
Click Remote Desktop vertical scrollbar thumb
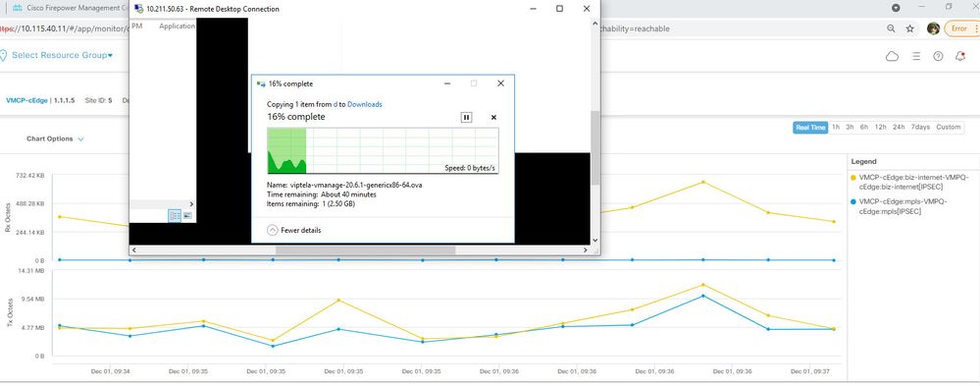click(594, 148)
